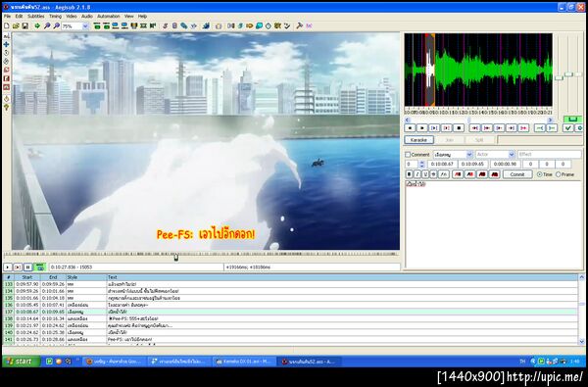This screenshot has height=387, width=588.
Task: Click the Windows start button
Action: click(21, 362)
